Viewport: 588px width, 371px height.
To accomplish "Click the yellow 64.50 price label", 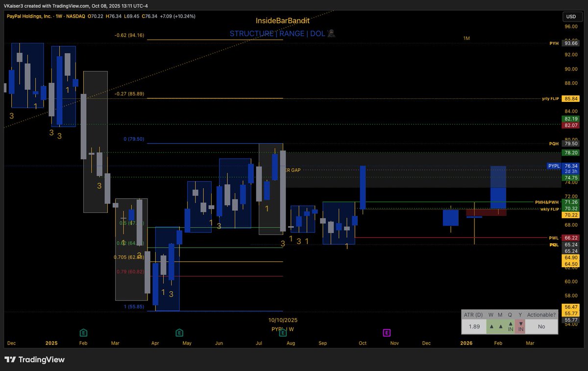I will click(x=571, y=264).
